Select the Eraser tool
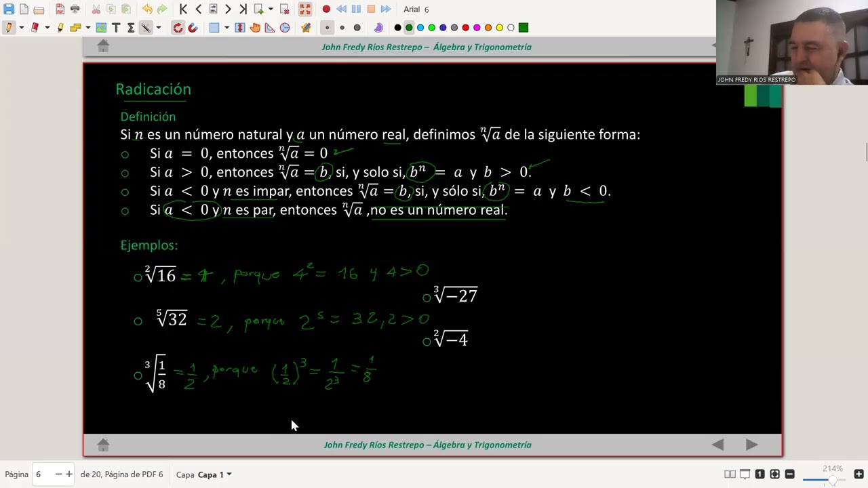The image size is (868, 488). tap(35, 28)
